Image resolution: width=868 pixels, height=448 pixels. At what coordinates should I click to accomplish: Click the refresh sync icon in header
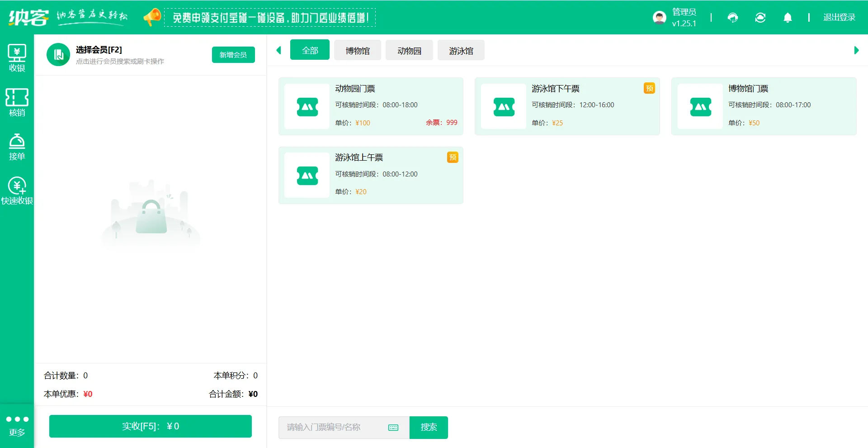point(760,18)
